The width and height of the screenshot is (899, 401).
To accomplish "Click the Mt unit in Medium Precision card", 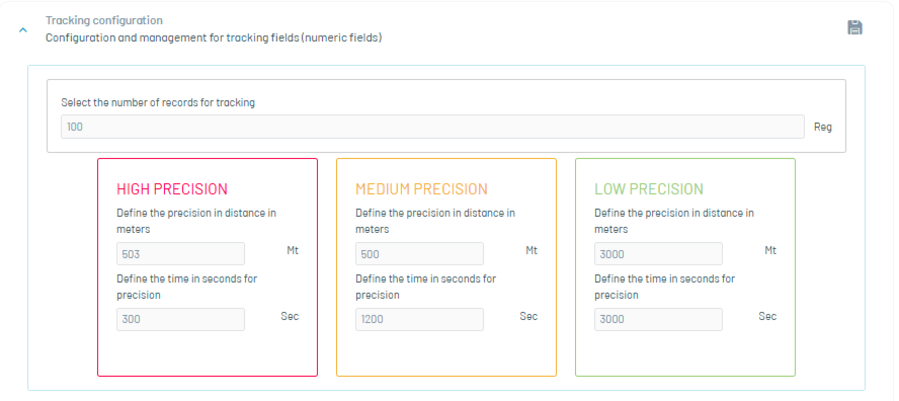I will click(531, 250).
